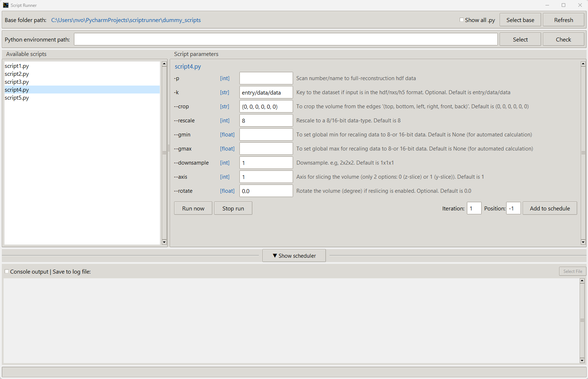This screenshot has width=588, height=379.
Task: Toggle the Console output checkbox
Action: point(6,271)
